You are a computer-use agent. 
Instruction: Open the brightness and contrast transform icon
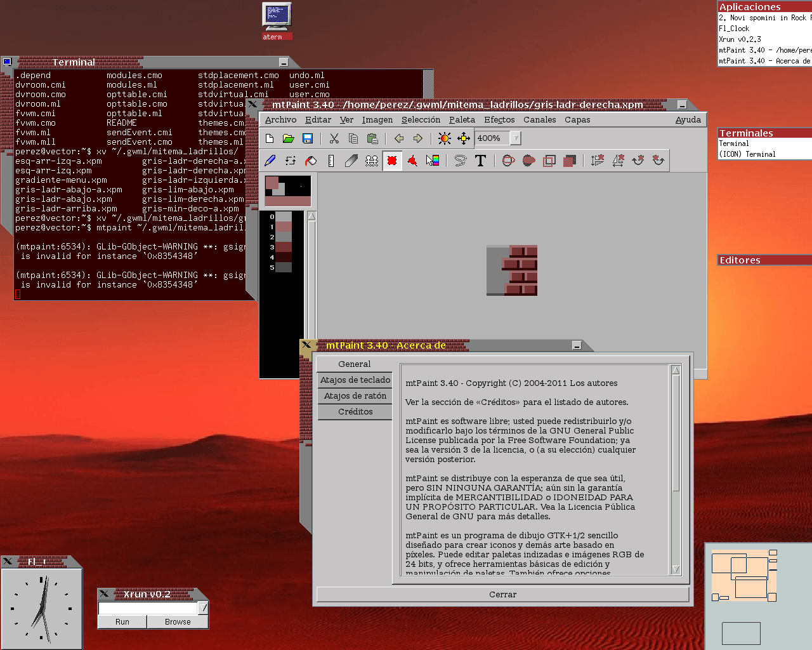point(445,138)
